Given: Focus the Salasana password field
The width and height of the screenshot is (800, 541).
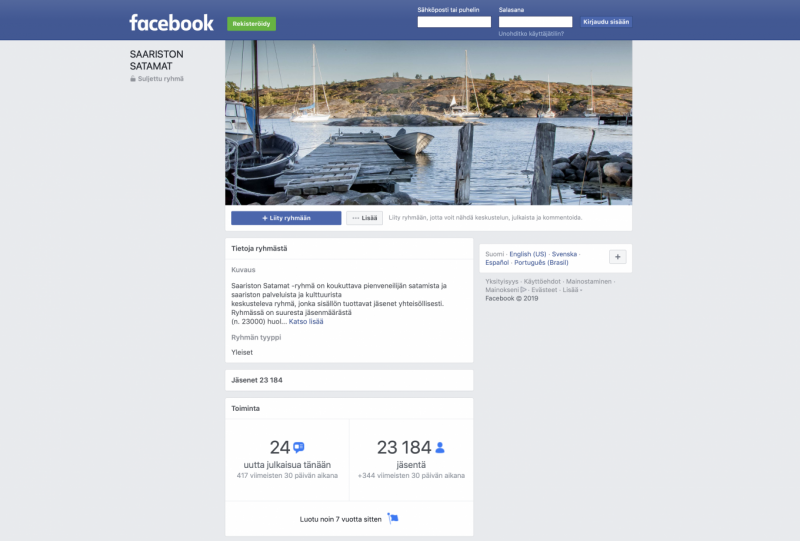Looking at the screenshot, I should click(x=535, y=22).
